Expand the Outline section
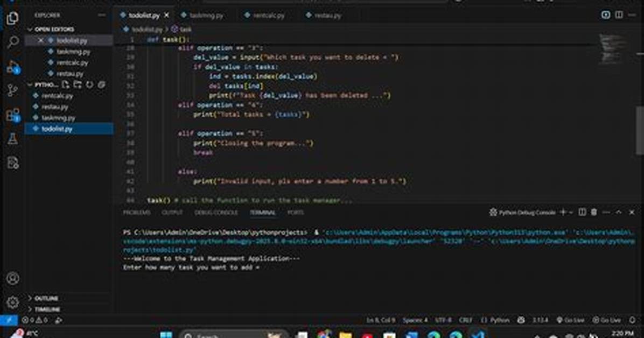The width and height of the screenshot is (644, 338). tap(46, 298)
